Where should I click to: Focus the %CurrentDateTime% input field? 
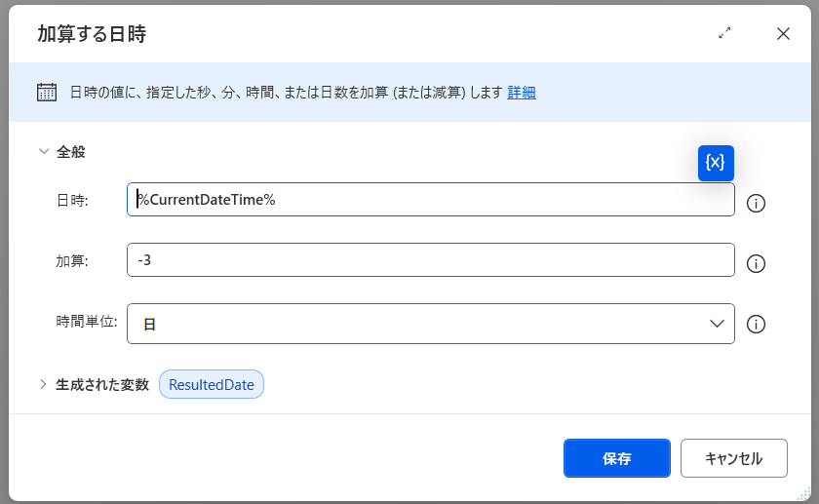(x=429, y=200)
